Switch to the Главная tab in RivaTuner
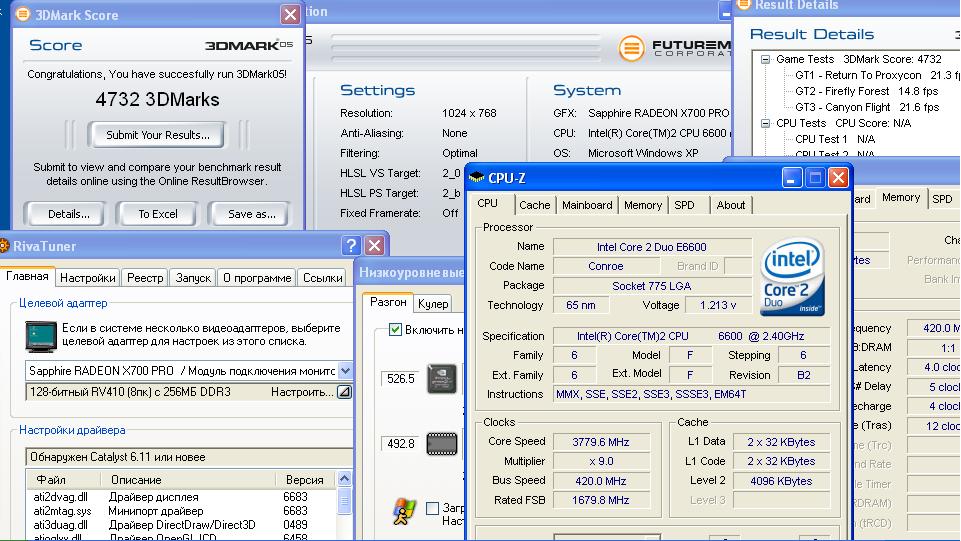Image resolution: width=961 pixels, height=541 pixels. [x=28, y=276]
